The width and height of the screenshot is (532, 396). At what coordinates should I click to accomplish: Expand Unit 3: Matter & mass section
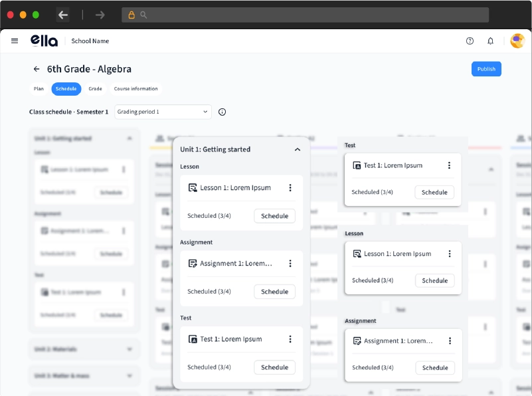point(130,375)
